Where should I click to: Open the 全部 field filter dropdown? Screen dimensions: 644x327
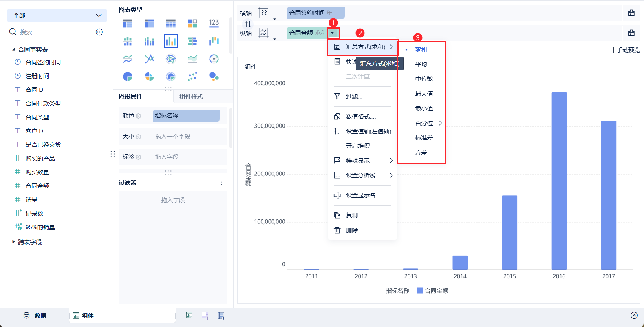coord(57,15)
